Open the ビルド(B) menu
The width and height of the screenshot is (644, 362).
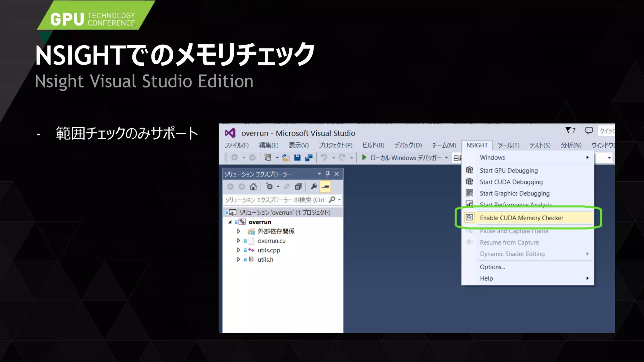coord(373,145)
